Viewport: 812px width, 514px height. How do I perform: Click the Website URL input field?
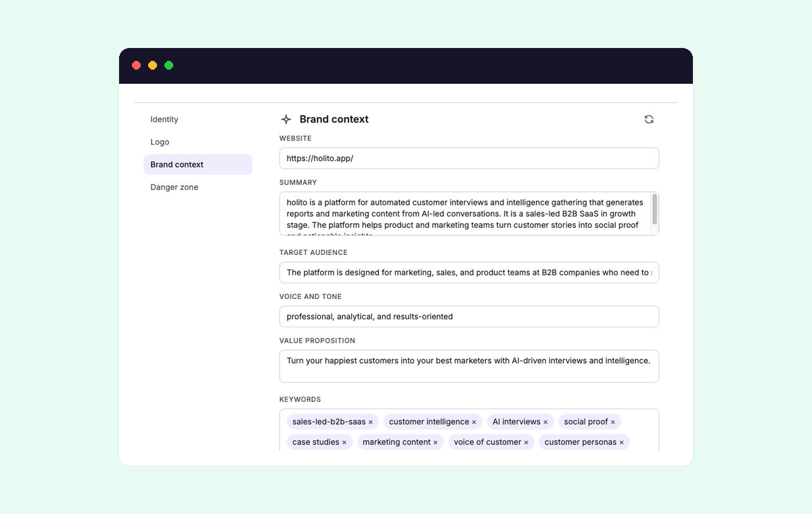(x=469, y=158)
